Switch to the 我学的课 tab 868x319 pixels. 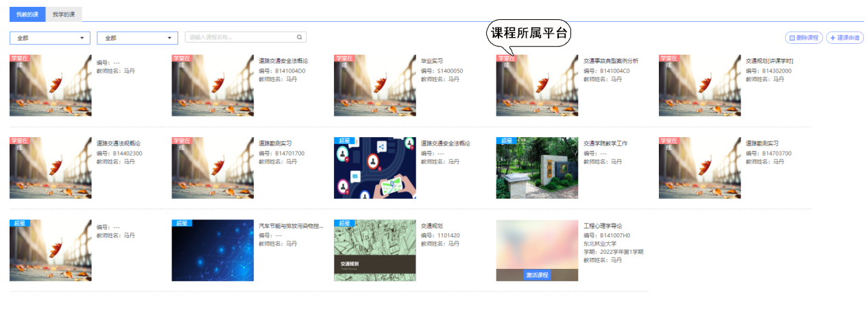[64, 14]
